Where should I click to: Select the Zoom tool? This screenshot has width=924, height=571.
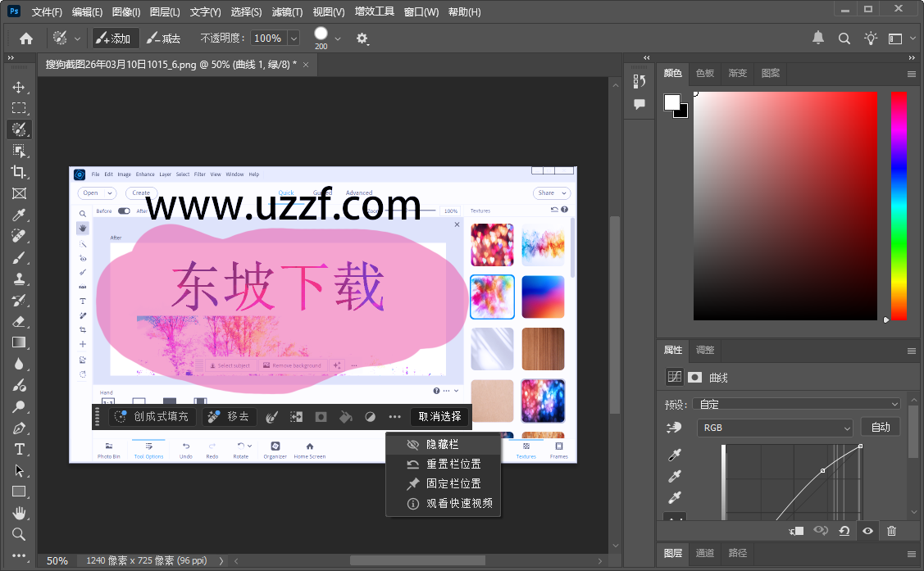coord(20,534)
